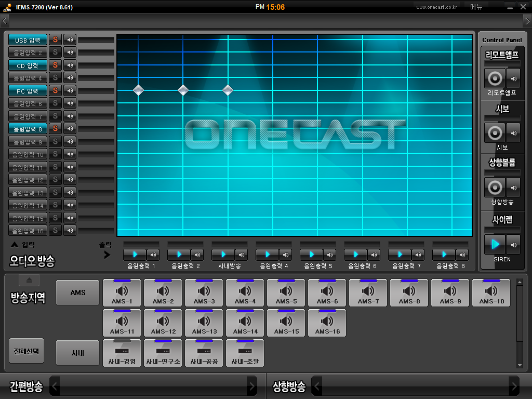Toggle S button for 음원입력 10
This screenshot has width=532, height=399.
point(55,154)
